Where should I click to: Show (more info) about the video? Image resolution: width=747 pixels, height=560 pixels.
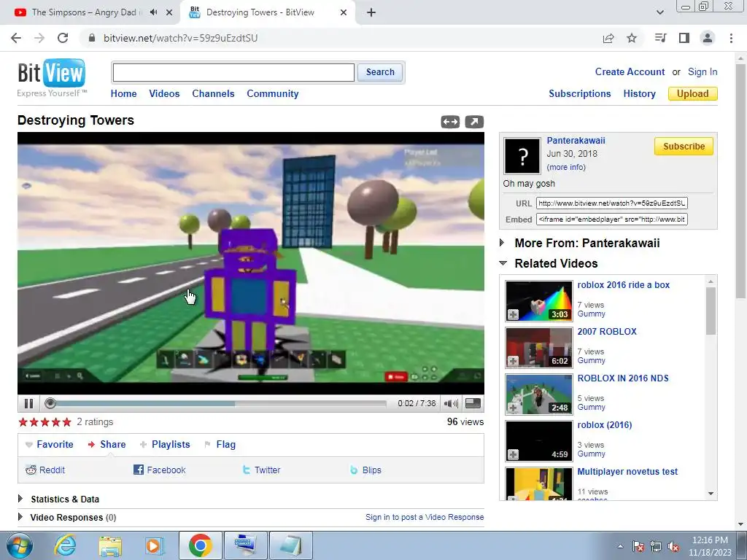[566, 167]
